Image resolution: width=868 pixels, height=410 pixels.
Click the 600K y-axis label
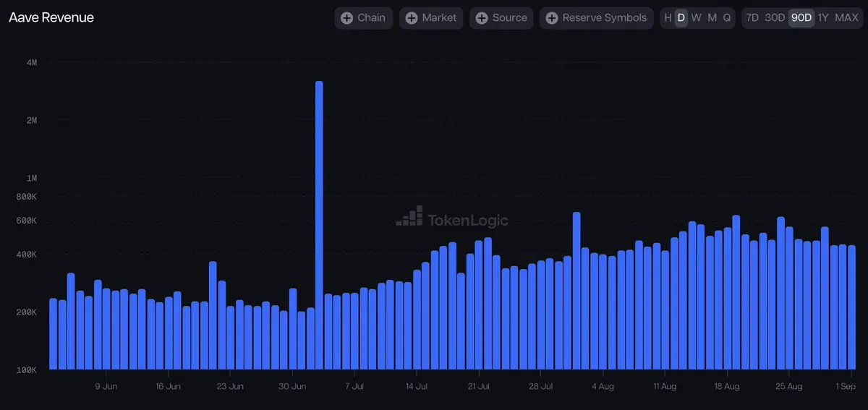pyautogui.click(x=26, y=221)
